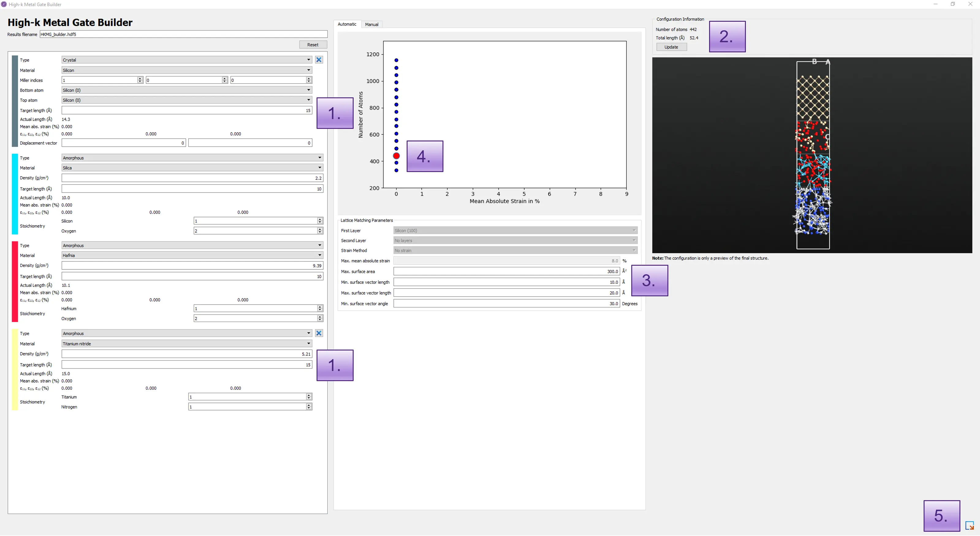Click the topmost blue point in plot
Screen dimensions: 980x536
[x=396, y=60]
